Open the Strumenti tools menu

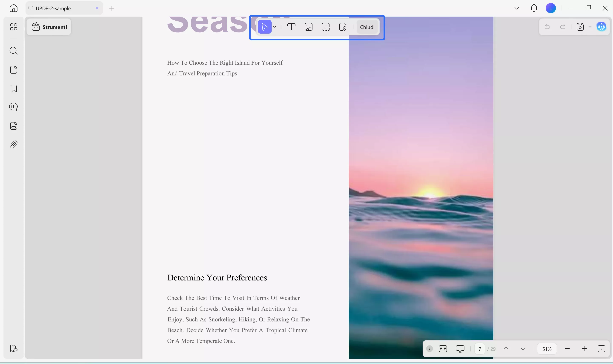49,27
